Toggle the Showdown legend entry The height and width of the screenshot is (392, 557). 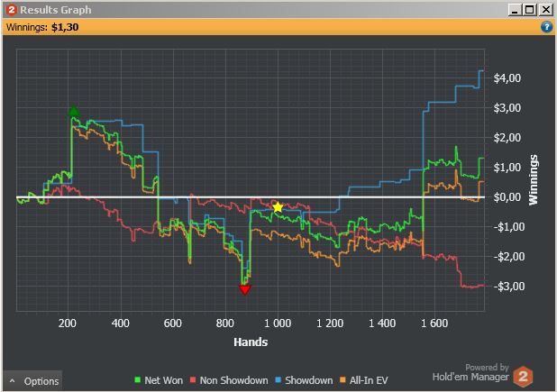point(304,380)
